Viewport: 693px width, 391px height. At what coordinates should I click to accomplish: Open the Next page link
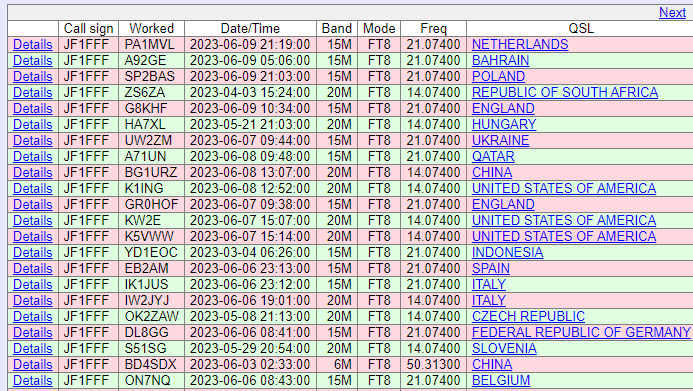(672, 12)
